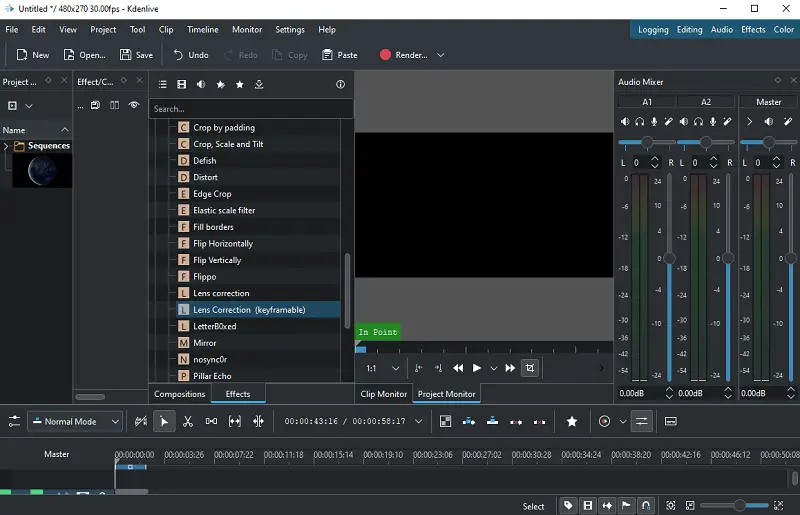
Task: Play in the Project Monitor
Action: pyautogui.click(x=477, y=368)
